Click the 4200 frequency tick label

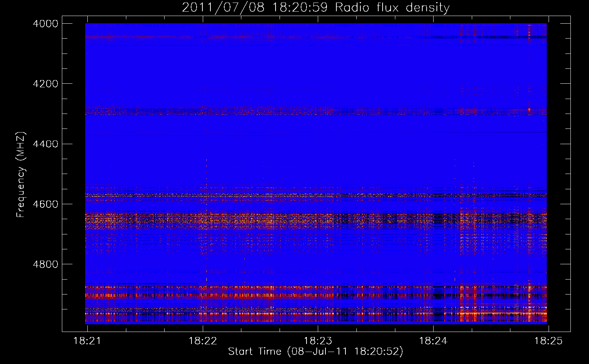tap(46, 84)
